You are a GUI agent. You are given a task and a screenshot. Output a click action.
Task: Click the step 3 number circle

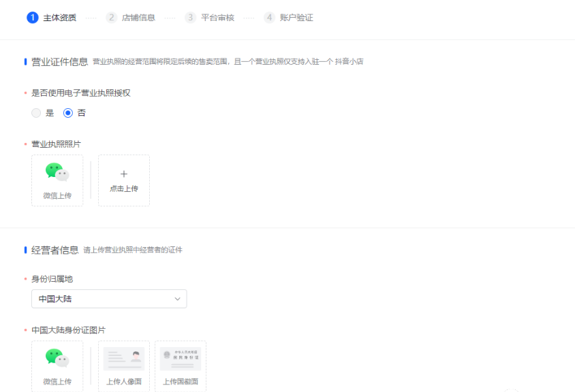pos(191,18)
